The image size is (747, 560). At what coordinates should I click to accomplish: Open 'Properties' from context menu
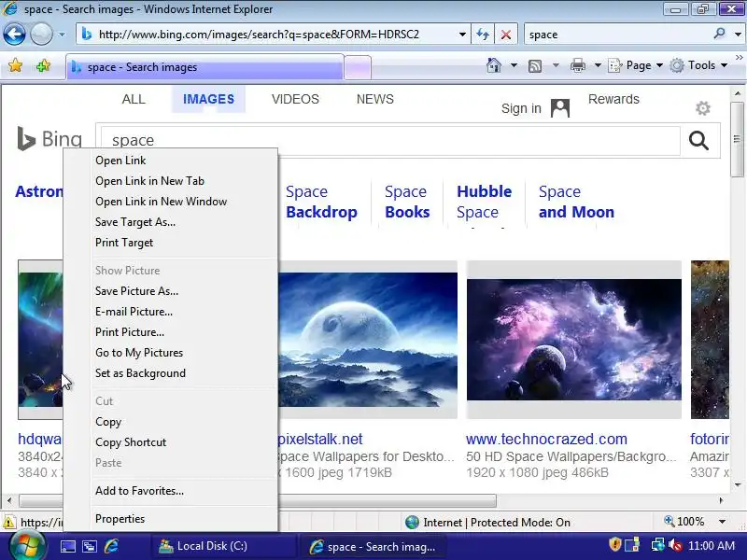[120, 519]
